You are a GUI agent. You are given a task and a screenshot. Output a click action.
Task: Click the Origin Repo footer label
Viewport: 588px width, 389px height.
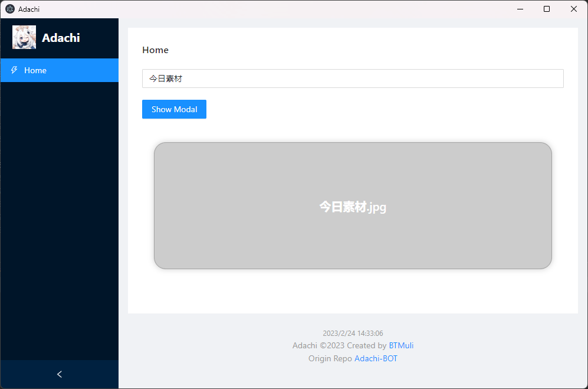coord(330,358)
